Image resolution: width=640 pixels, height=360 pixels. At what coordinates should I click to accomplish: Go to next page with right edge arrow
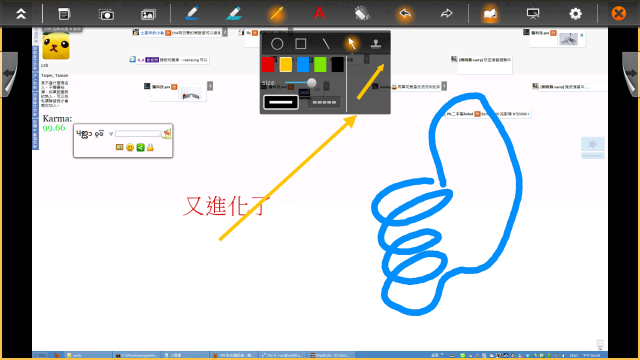631,74
